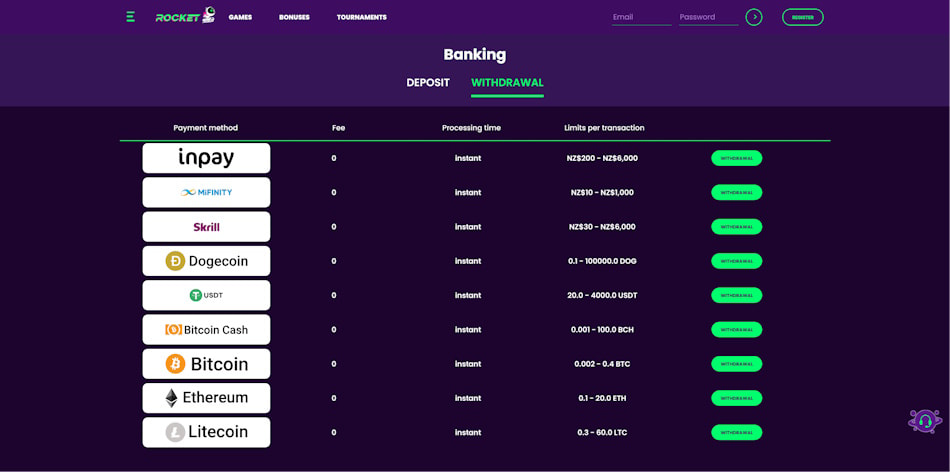Click the fee value for Bitcoin

[x=334, y=364]
